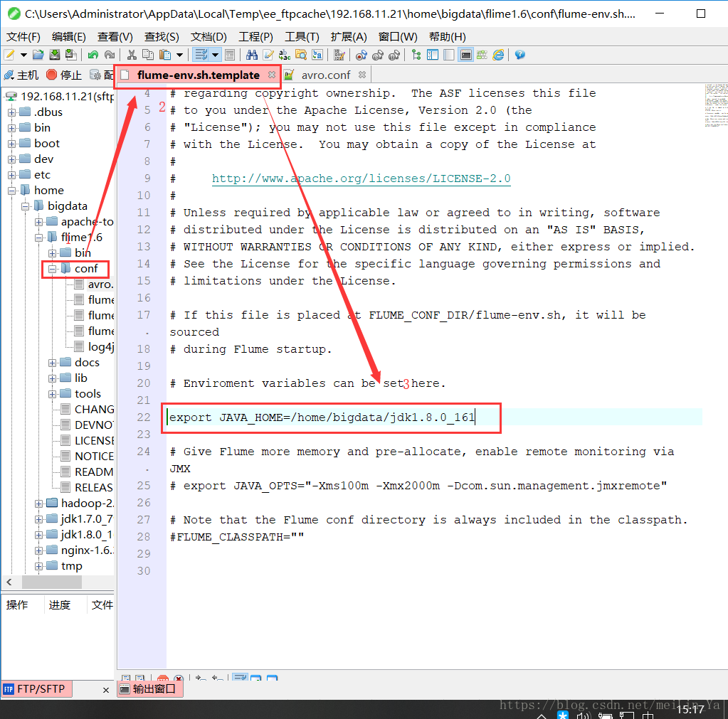Viewport: 728px width, 719px height.
Task: Select the hadoop-2 folder
Action: pyautogui.click(x=81, y=504)
